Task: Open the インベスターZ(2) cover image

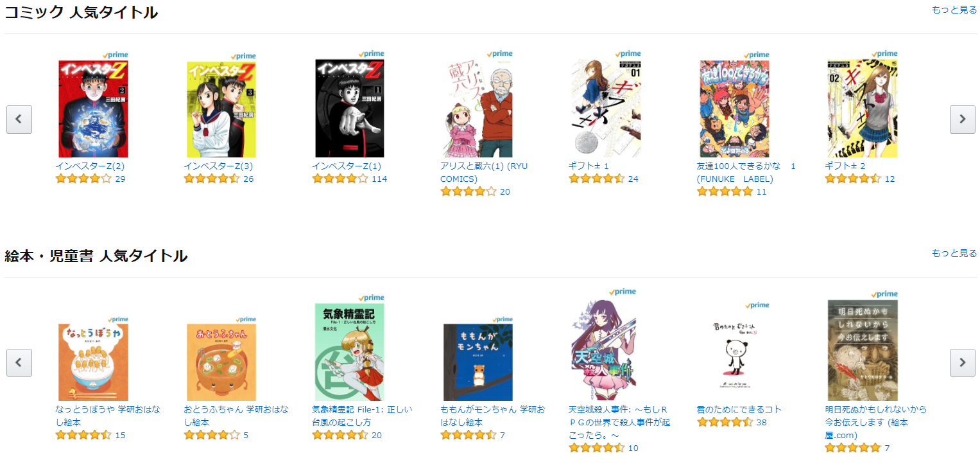Action: [93, 109]
